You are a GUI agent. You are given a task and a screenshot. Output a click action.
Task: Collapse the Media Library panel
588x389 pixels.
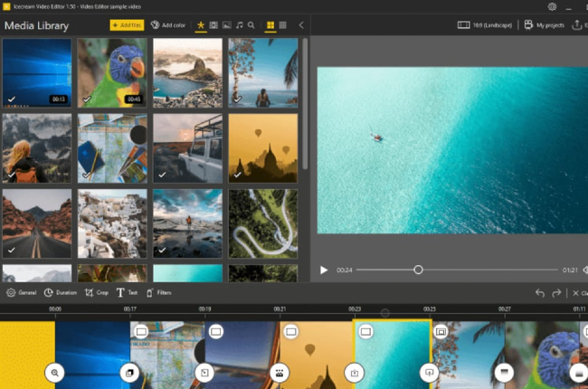(x=301, y=25)
